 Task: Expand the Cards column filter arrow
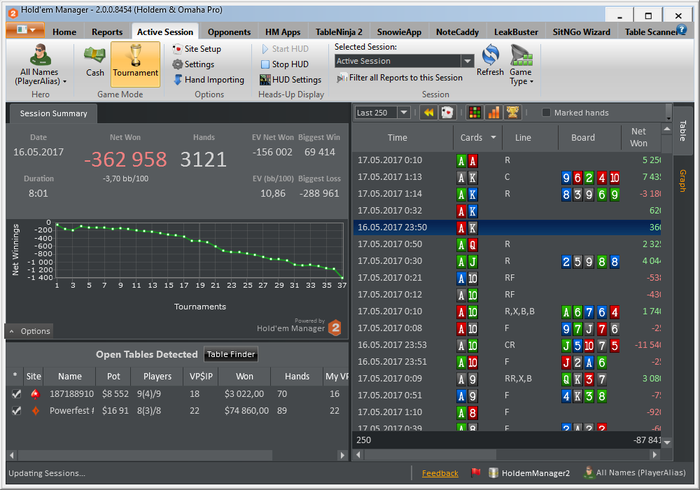pyautogui.click(x=493, y=137)
